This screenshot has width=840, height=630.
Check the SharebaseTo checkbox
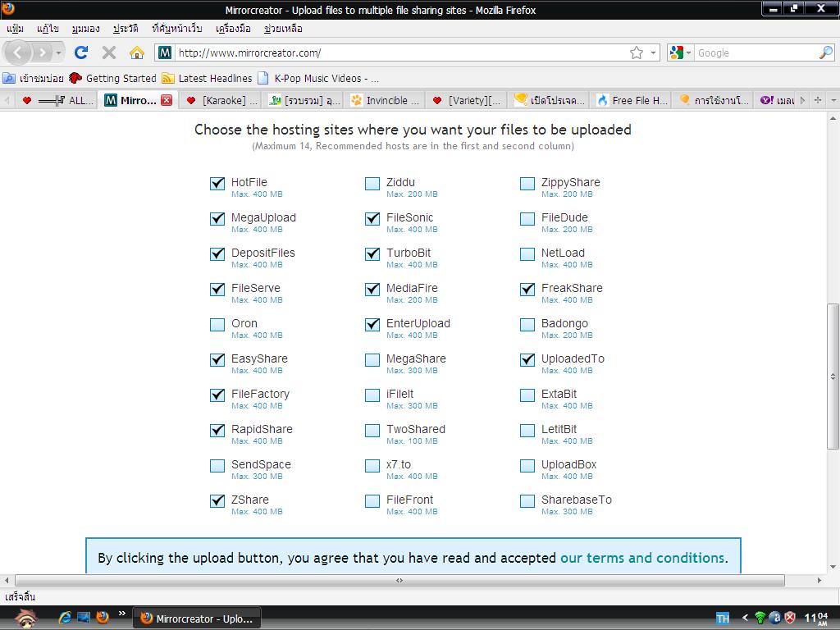[x=527, y=501]
